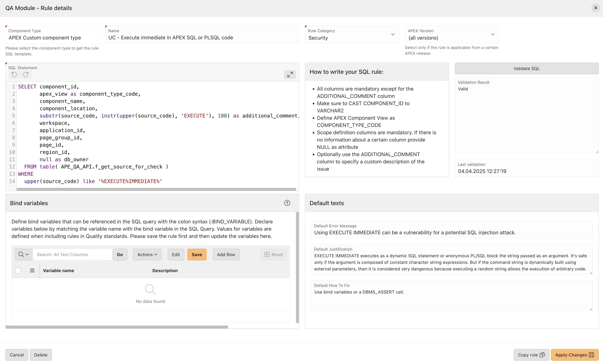
Task: Open Bind variables help question mark icon
Action: (287, 203)
